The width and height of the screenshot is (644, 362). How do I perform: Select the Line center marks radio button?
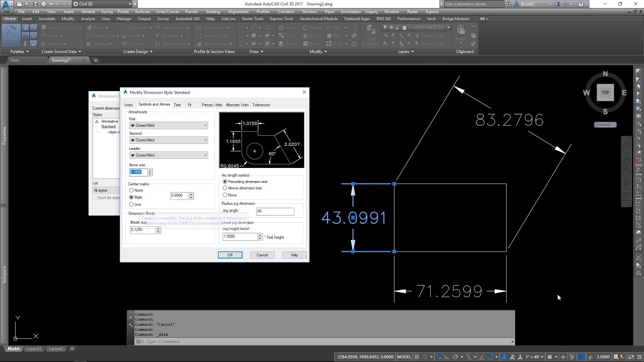(131, 205)
